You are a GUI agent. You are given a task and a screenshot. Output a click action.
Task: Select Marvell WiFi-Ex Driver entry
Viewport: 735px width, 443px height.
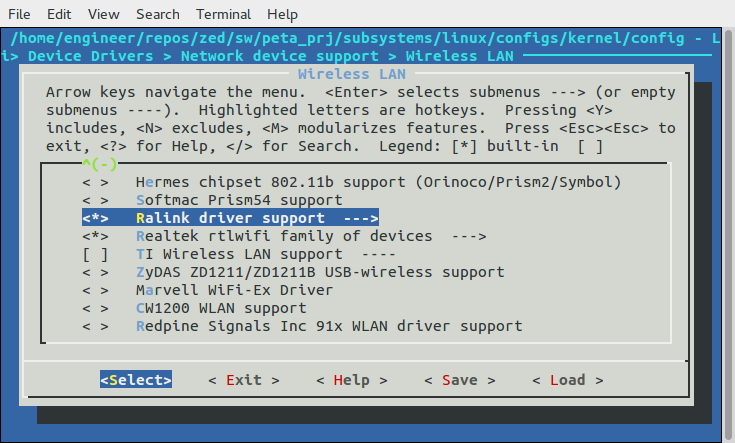point(234,290)
